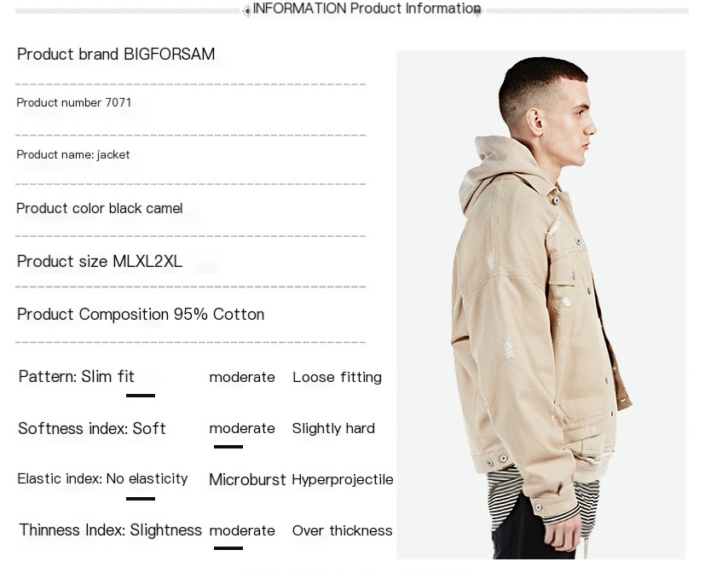
Task: Click the jacket model product photo
Action: coord(540,304)
